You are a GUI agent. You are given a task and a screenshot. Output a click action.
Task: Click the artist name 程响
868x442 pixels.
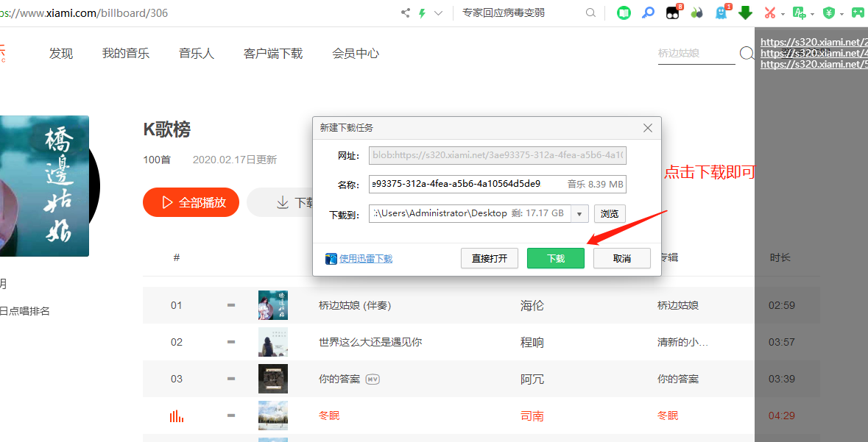pyautogui.click(x=532, y=342)
